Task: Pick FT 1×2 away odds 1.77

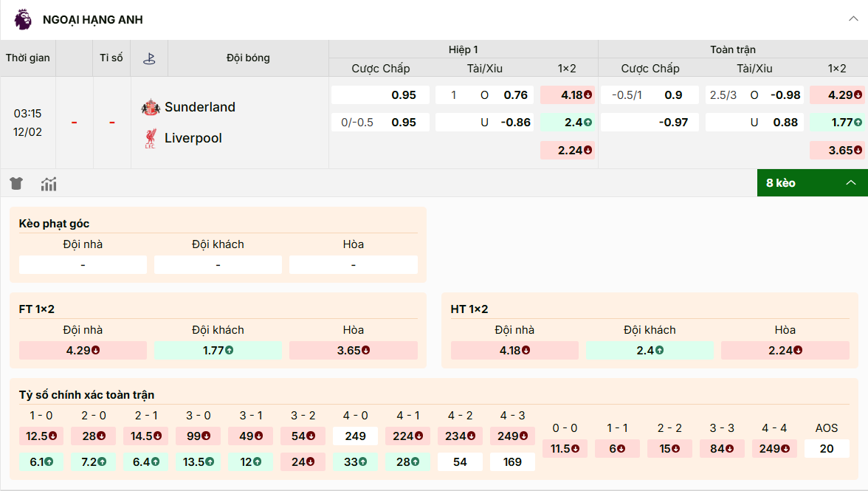Action: pyautogui.click(x=218, y=351)
